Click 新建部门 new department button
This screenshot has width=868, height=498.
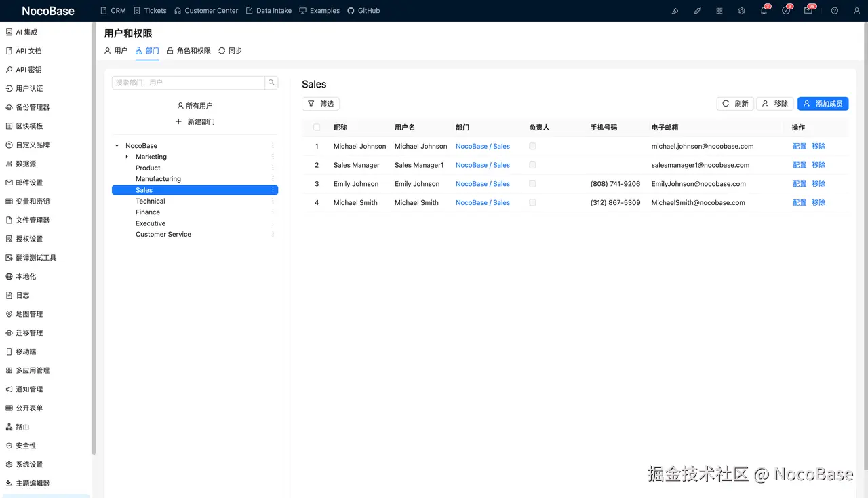pyautogui.click(x=195, y=121)
